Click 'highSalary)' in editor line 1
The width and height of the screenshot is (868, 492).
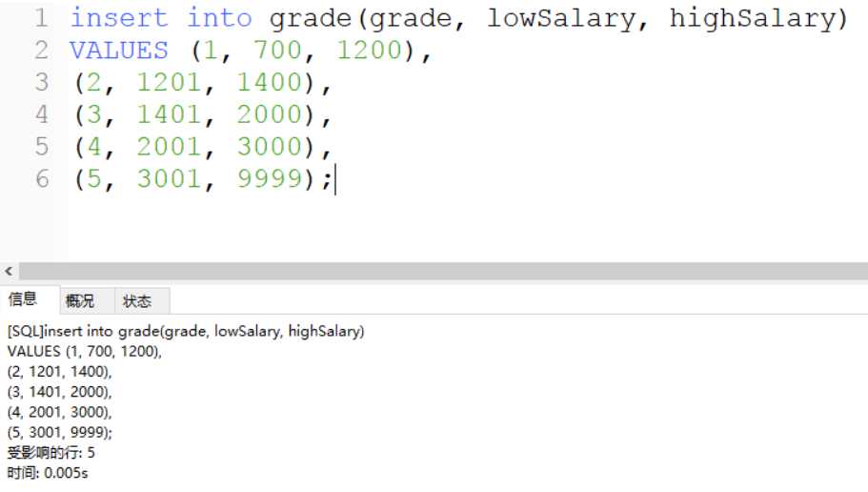click(x=758, y=19)
